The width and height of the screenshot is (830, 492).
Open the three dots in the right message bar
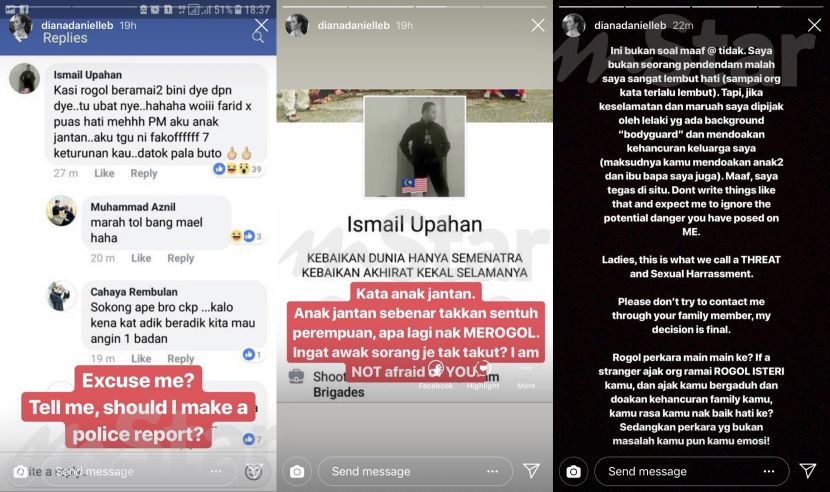pos(769,471)
